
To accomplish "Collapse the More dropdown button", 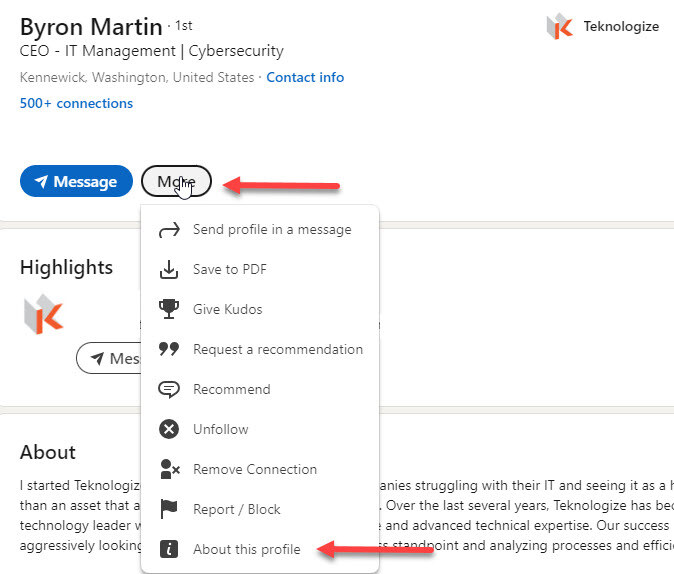I will click(176, 181).
